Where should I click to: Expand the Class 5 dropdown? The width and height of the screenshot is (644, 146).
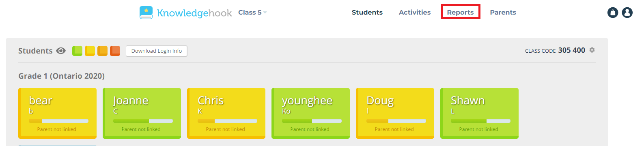(252, 13)
